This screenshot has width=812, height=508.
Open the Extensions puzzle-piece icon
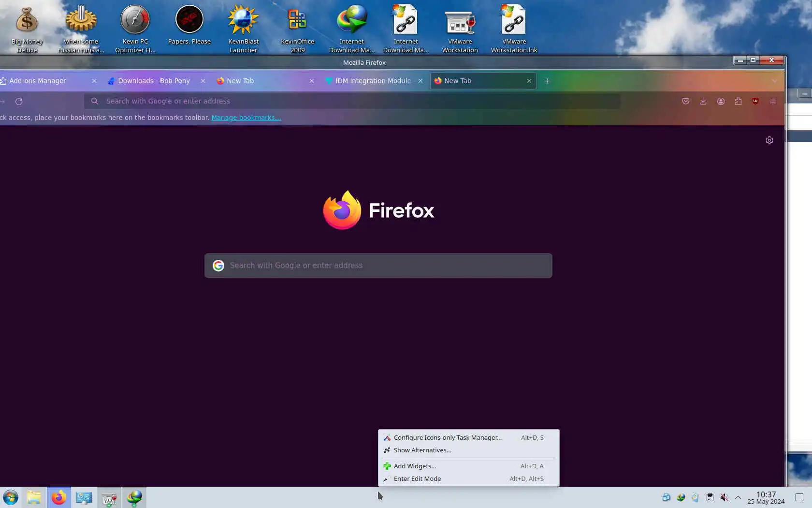pos(738,101)
